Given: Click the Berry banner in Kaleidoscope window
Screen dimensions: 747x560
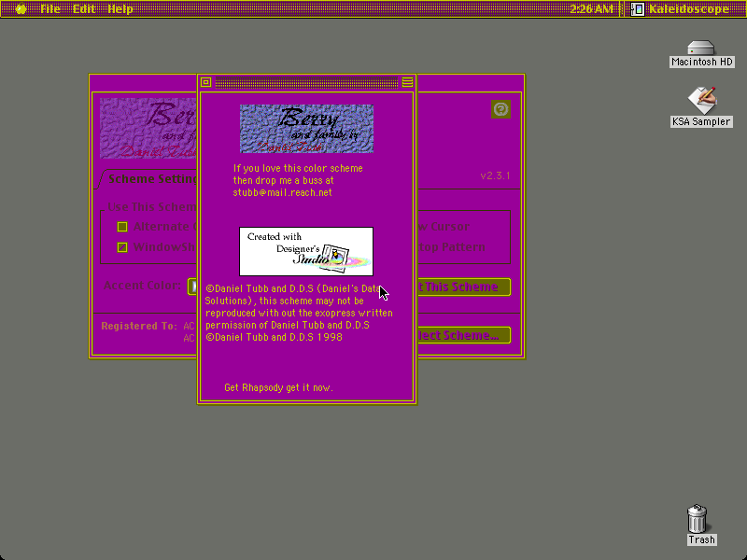Looking at the screenshot, I should point(148,128).
